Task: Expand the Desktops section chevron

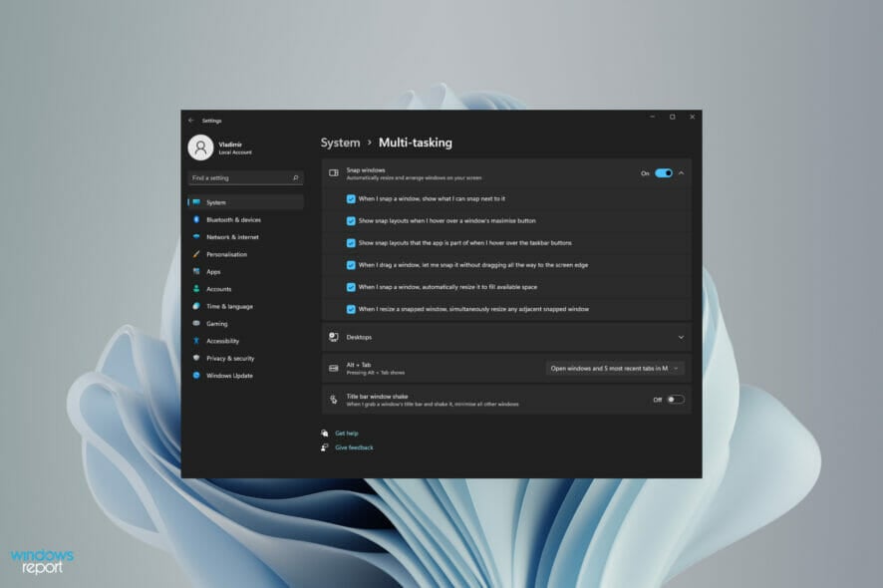Action: click(682, 337)
